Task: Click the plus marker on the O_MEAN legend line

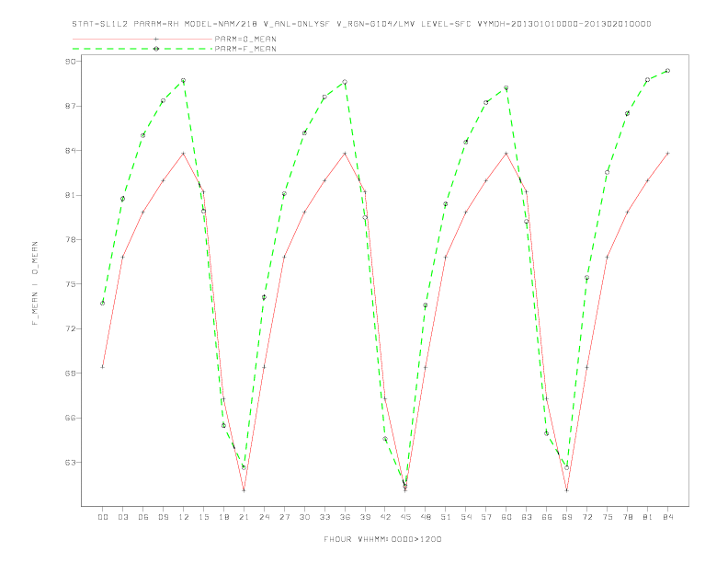Action: [156, 39]
